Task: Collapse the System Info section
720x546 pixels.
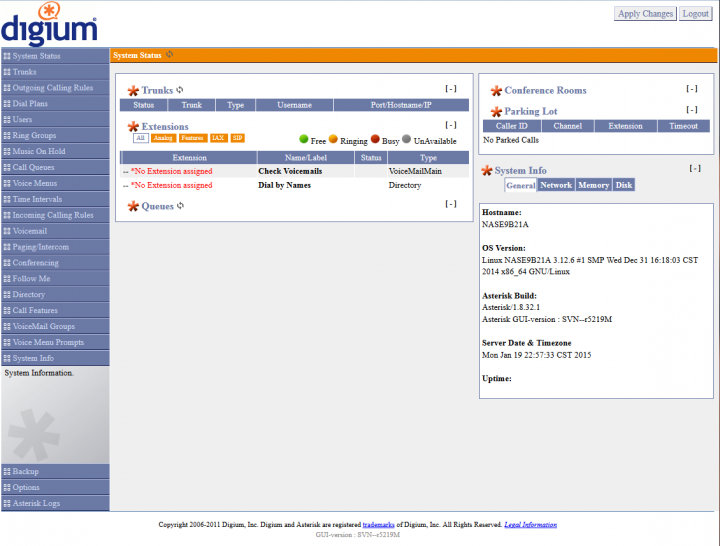Action: pos(695,169)
